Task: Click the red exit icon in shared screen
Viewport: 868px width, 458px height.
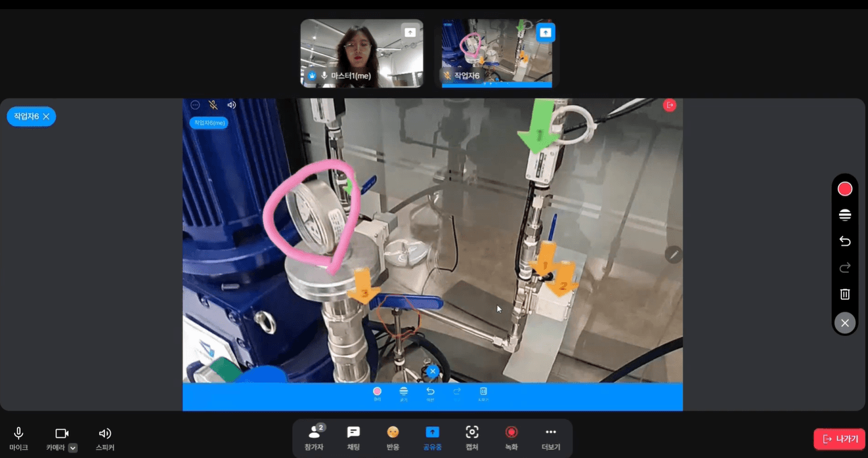Action: pyautogui.click(x=670, y=105)
